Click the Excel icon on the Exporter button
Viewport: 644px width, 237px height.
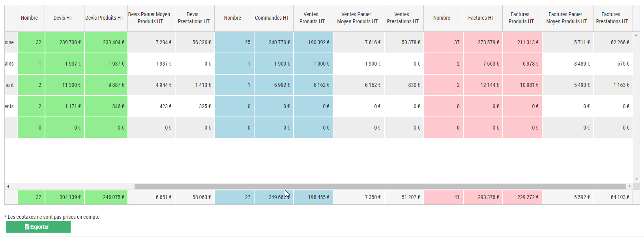point(27,227)
